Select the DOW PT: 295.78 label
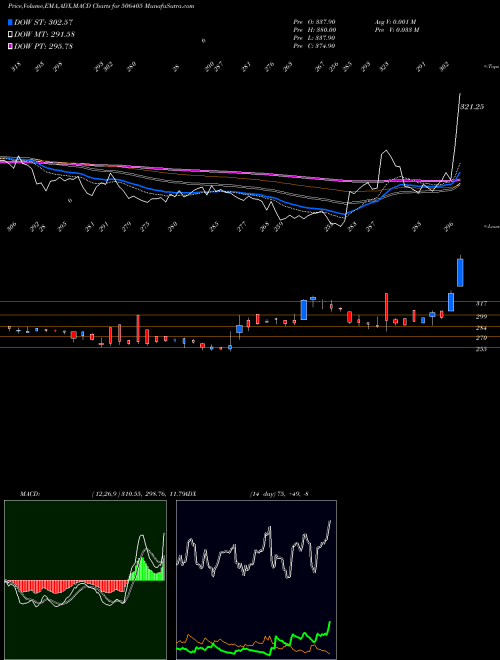 coord(43,46)
